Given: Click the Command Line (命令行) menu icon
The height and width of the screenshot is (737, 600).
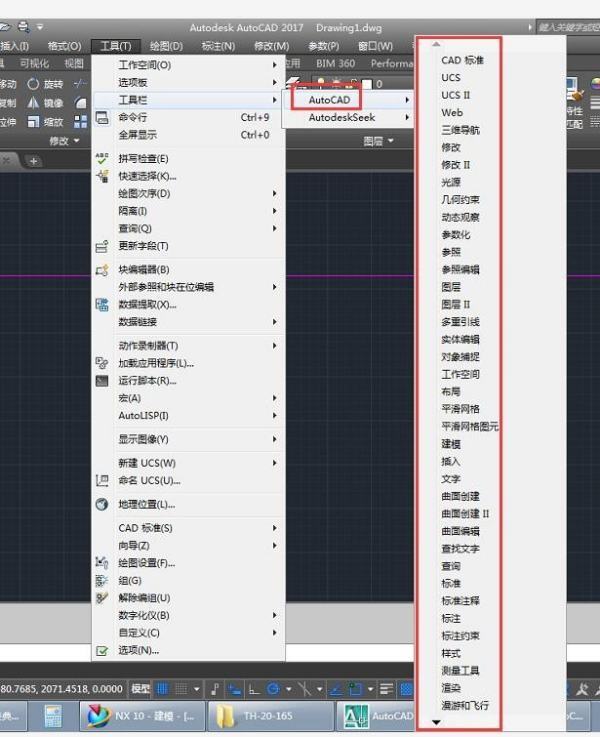Looking at the screenshot, I should (102, 117).
